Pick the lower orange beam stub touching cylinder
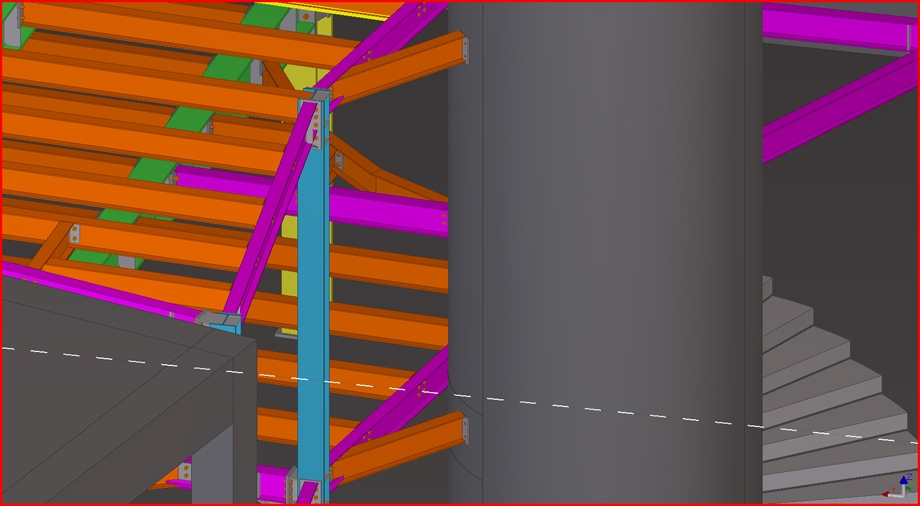 pos(400,447)
